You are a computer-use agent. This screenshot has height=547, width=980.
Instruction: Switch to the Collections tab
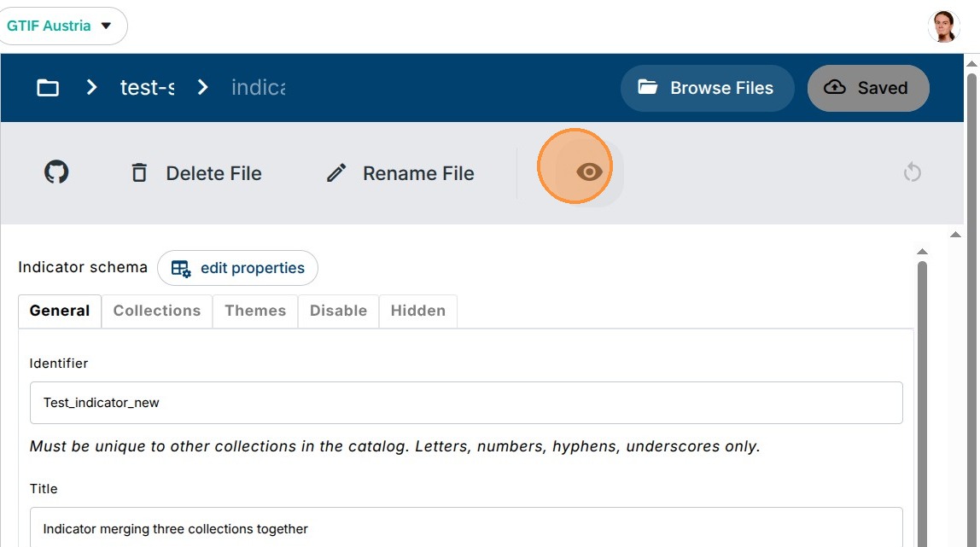tap(157, 311)
